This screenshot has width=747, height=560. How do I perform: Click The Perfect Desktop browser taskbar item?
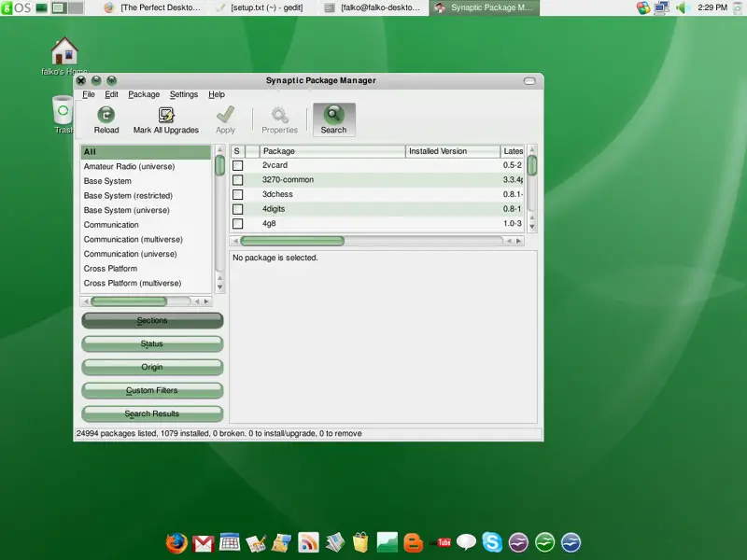coord(153,7)
